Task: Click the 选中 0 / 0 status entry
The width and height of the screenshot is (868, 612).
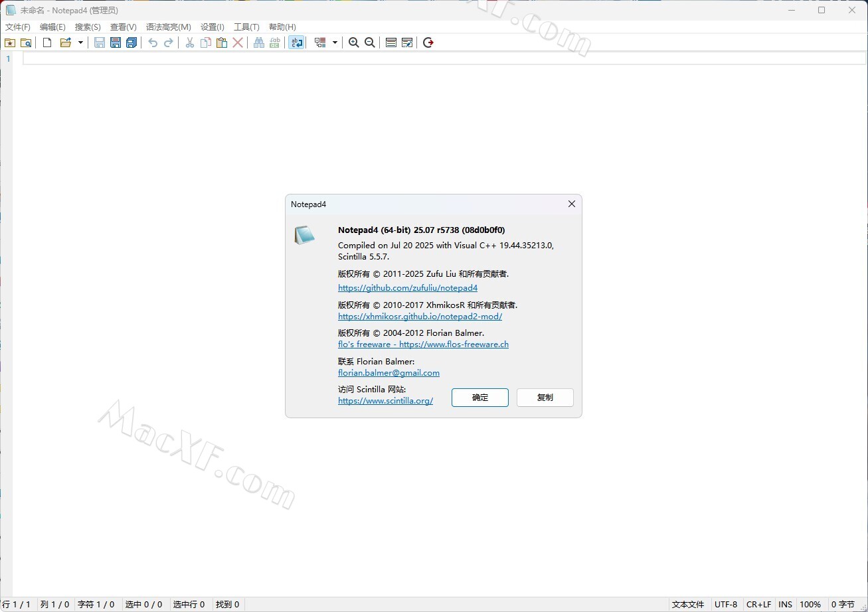Action: pos(144,605)
